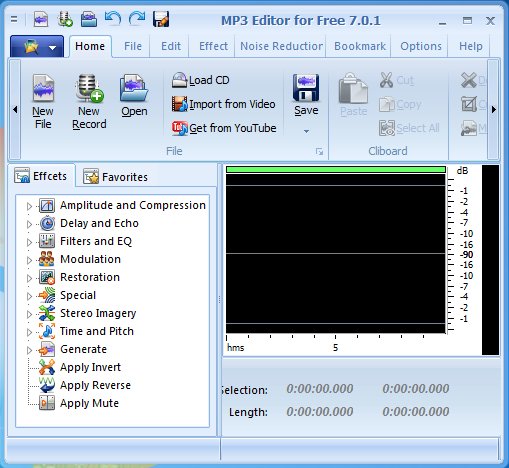This screenshot has height=468, width=509.
Task: Click the Stereo Imagery icon
Action: (x=47, y=313)
